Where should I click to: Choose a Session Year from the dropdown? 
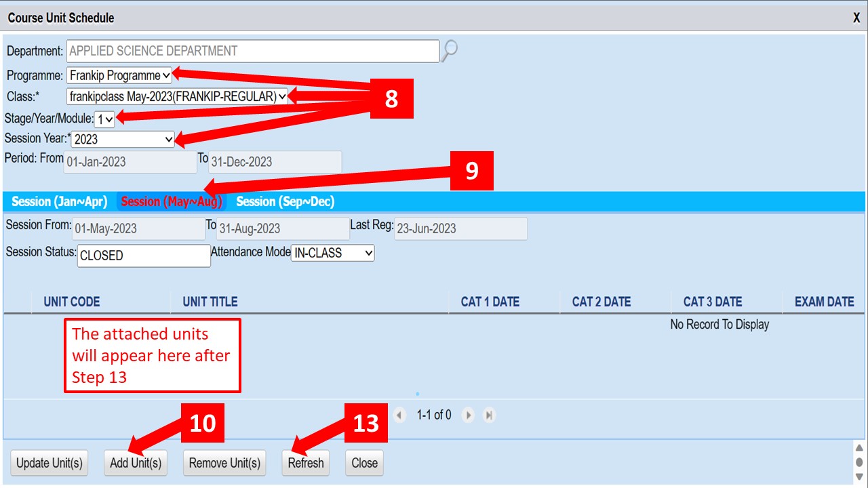(x=123, y=139)
